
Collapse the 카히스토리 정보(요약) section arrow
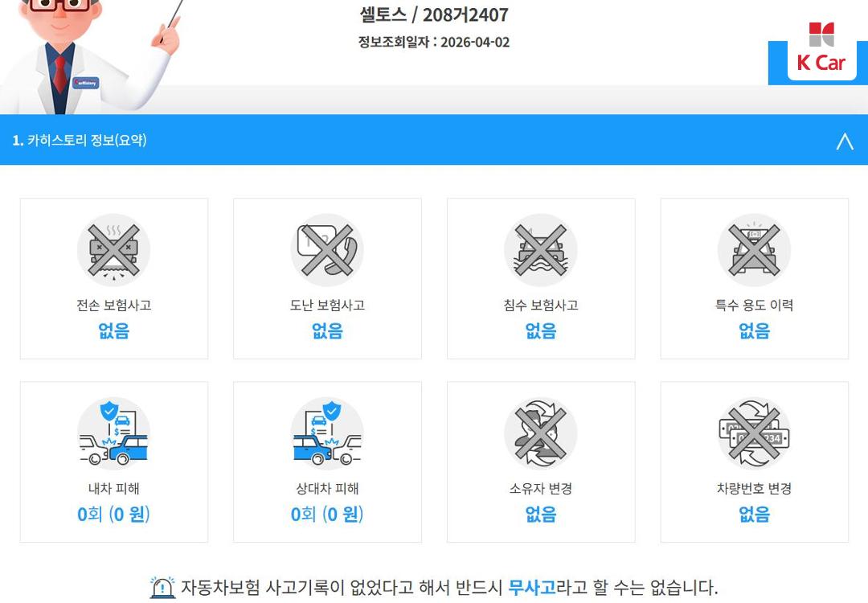coord(844,142)
